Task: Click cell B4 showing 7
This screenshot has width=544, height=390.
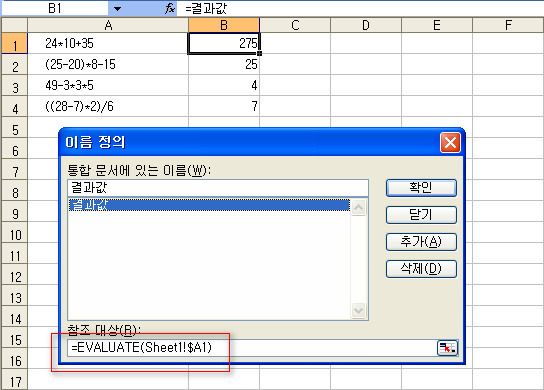Action: click(x=224, y=107)
